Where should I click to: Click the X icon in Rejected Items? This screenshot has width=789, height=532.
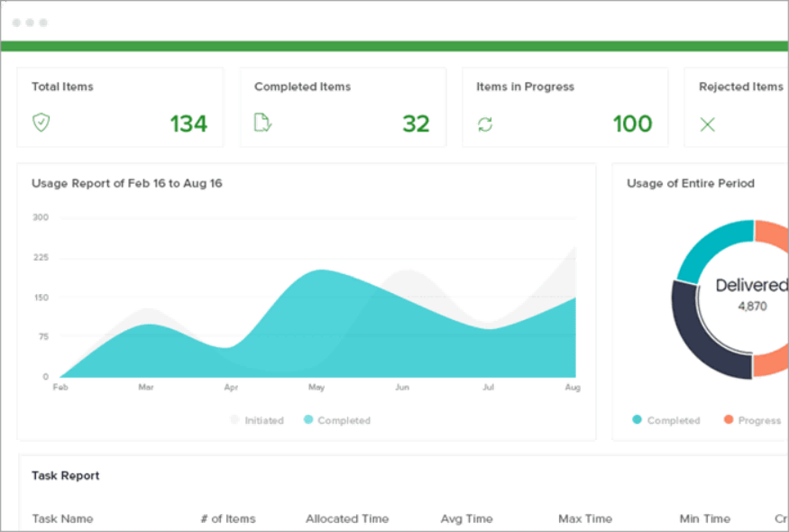pyautogui.click(x=708, y=124)
